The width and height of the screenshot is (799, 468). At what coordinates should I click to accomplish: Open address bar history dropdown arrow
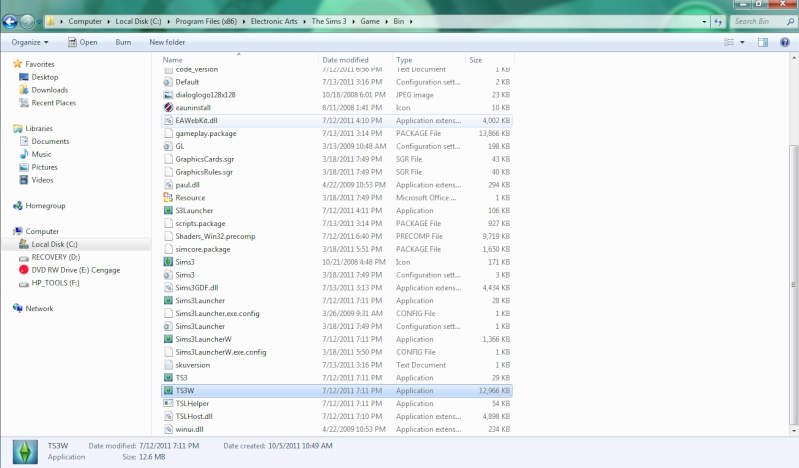click(704, 22)
